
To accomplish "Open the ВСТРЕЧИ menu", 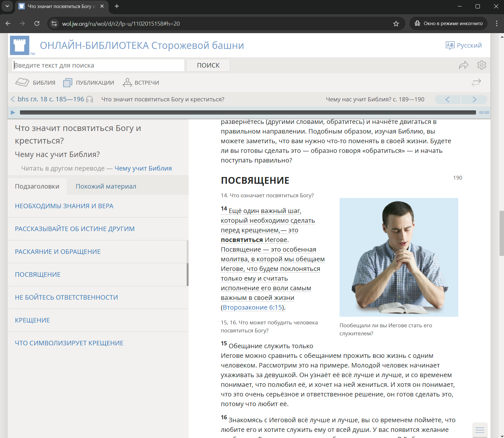I will 141,83.
